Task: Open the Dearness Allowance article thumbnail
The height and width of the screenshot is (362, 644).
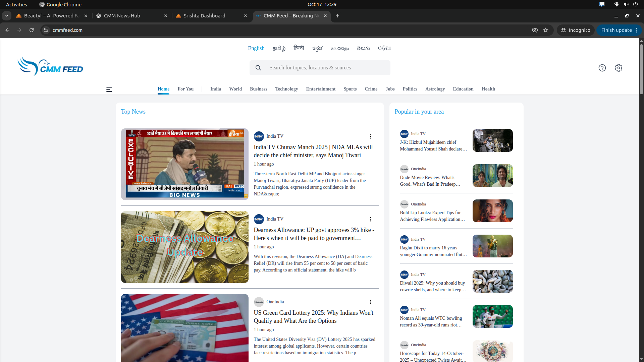Action: click(x=184, y=247)
